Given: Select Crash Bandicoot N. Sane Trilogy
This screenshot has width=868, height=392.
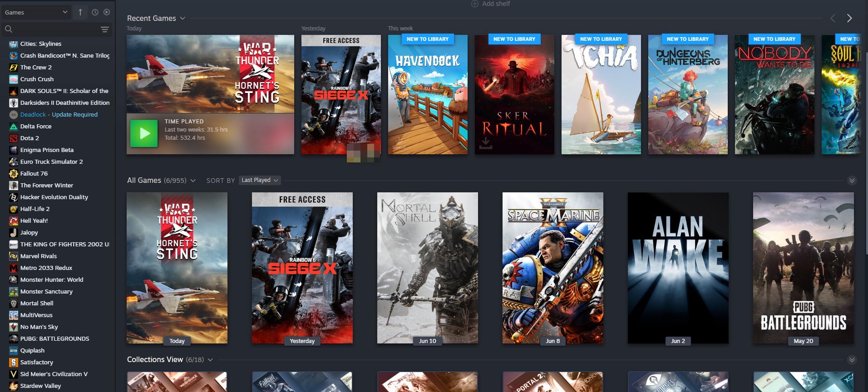Looking at the screenshot, I should tap(59, 56).
